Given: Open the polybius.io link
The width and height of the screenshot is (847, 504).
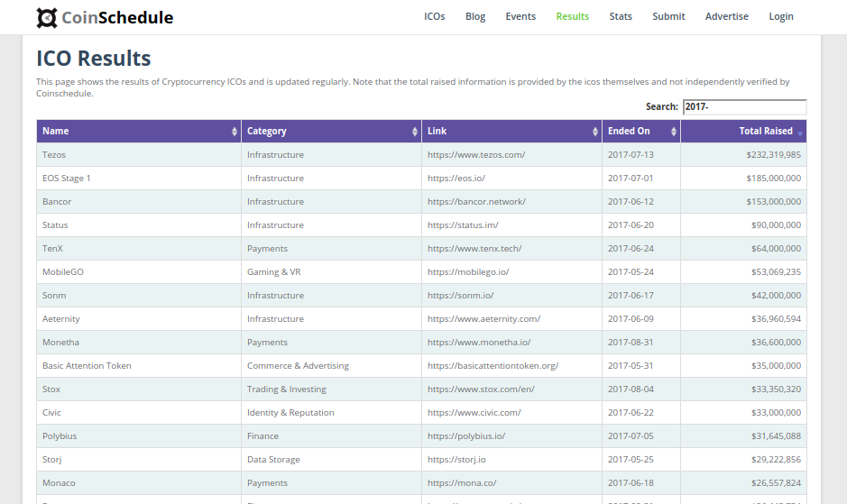Looking at the screenshot, I should [466, 436].
